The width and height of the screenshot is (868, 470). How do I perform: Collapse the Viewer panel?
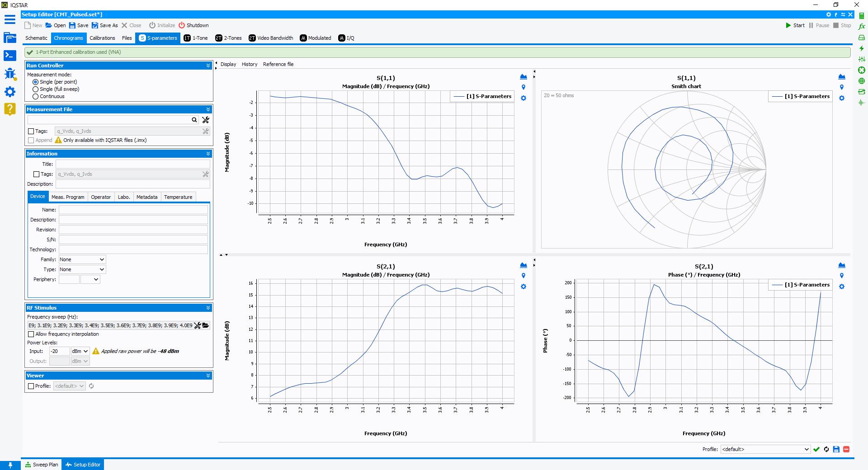[x=208, y=376]
